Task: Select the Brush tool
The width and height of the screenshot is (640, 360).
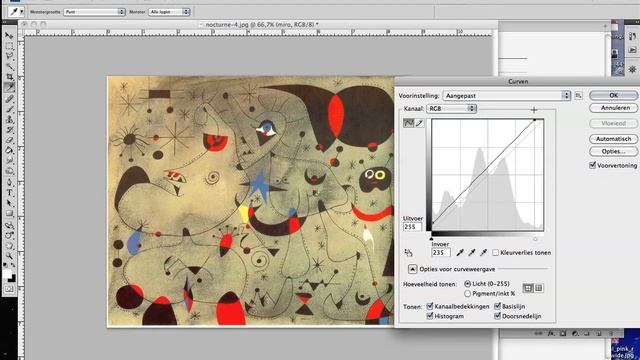Action: [x=9, y=109]
